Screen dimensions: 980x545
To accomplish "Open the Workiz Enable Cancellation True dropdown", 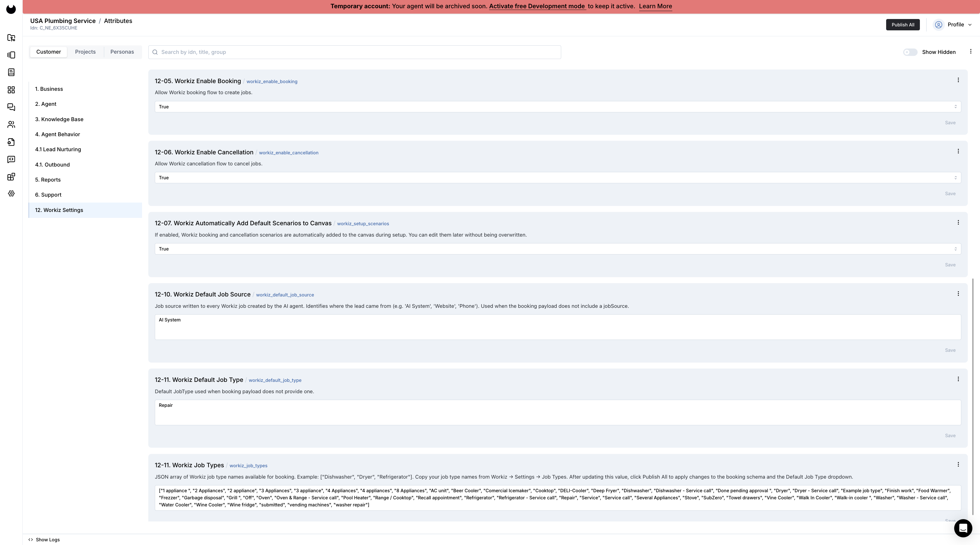I will click(558, 178).
